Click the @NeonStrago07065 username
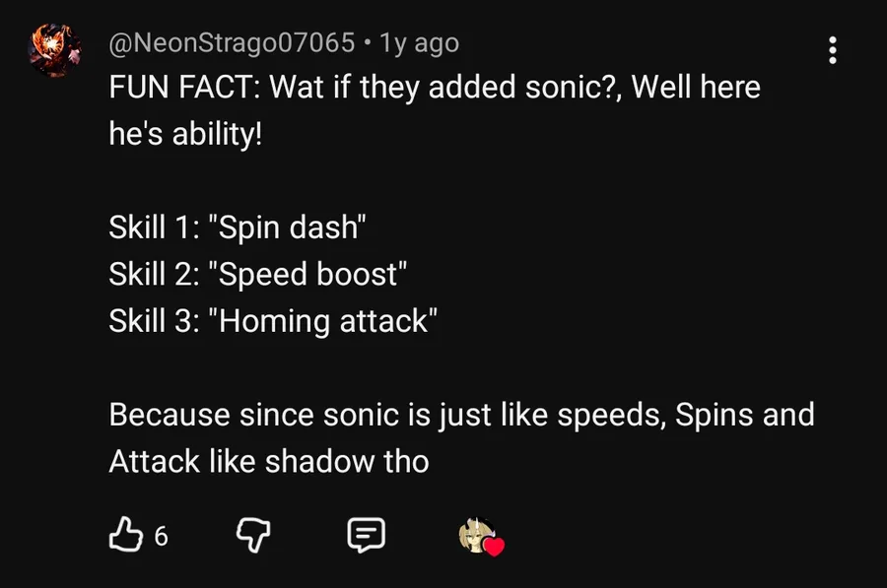The image size is (887, 588). coord(232,43)
